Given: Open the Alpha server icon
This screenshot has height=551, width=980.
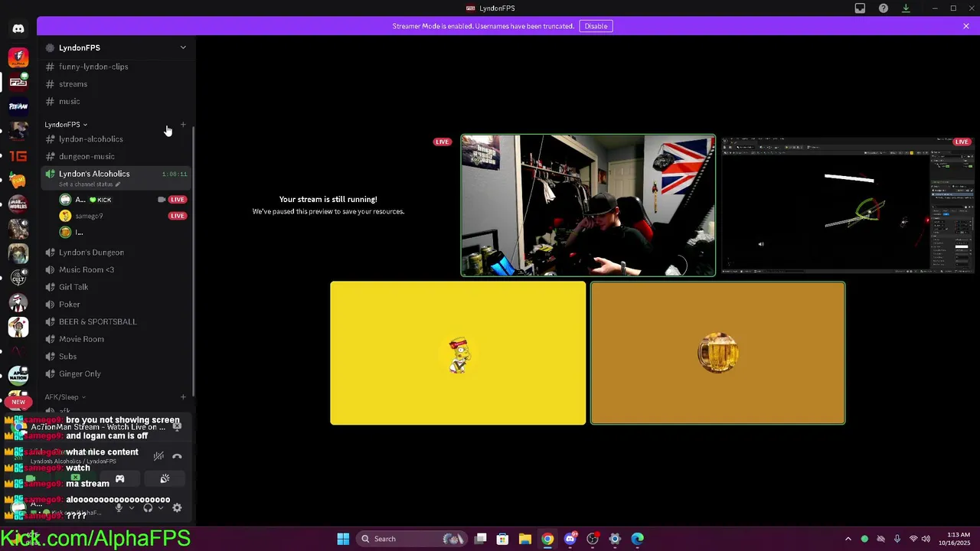Looking at the screenshot, I should (18, 57).
